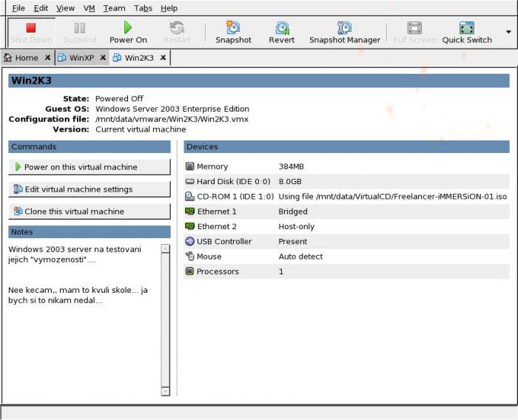The width and height of the screenshot is (518, 420).
Task: Click the 8.0GB hard disk value
Action: point(290,182)
